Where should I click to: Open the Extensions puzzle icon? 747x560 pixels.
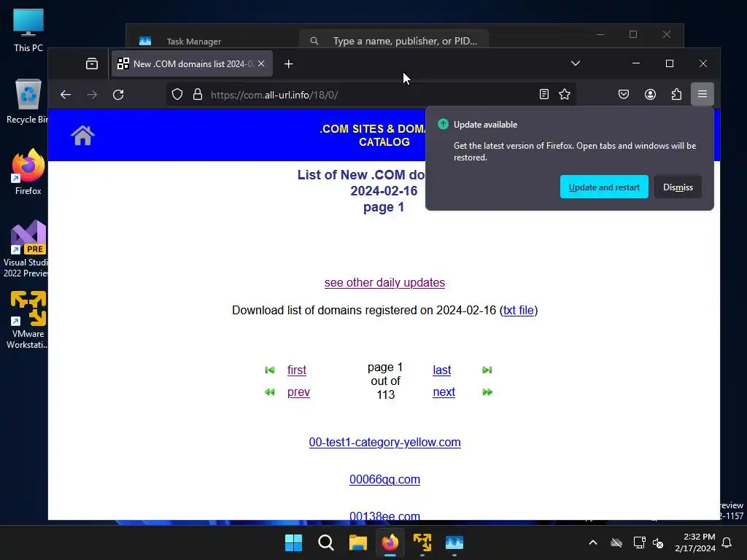pos(676,94)
